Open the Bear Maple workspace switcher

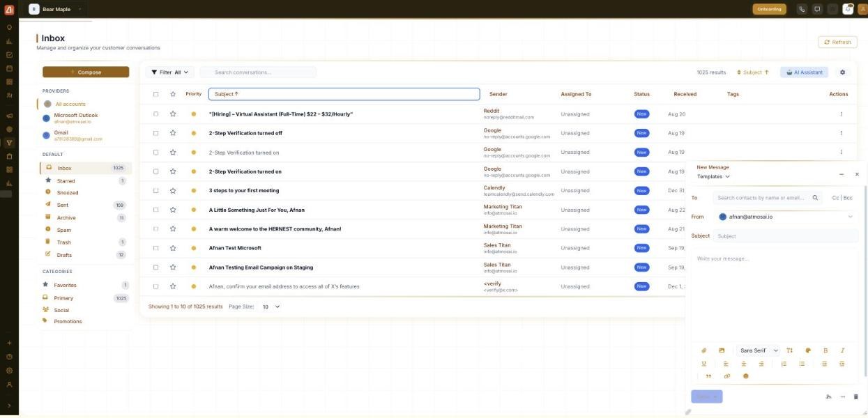coord(54,9)
